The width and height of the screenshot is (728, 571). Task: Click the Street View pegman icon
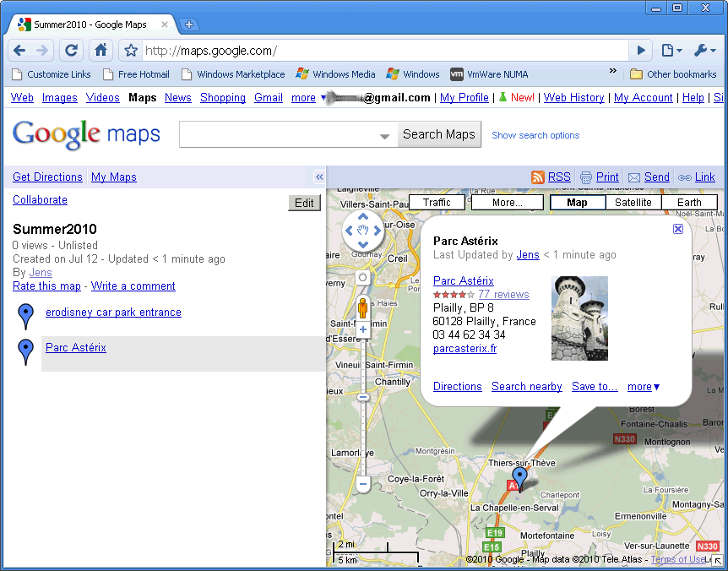(x=362, y=307)
